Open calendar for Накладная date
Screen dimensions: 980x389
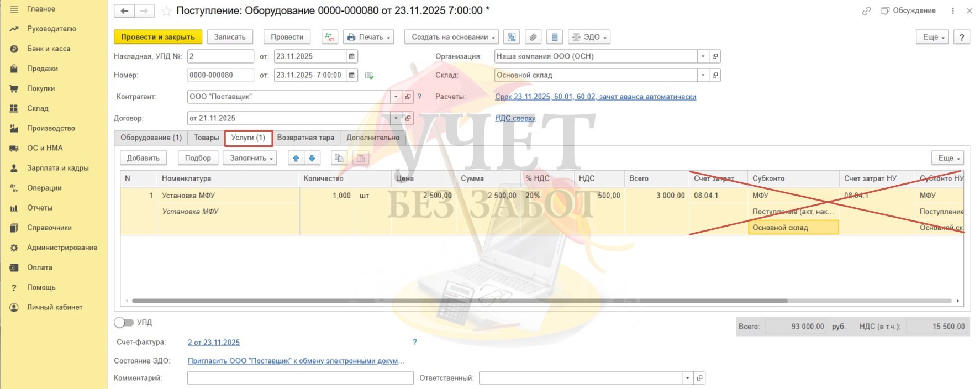pyautogui.click(x=352, y=56)
